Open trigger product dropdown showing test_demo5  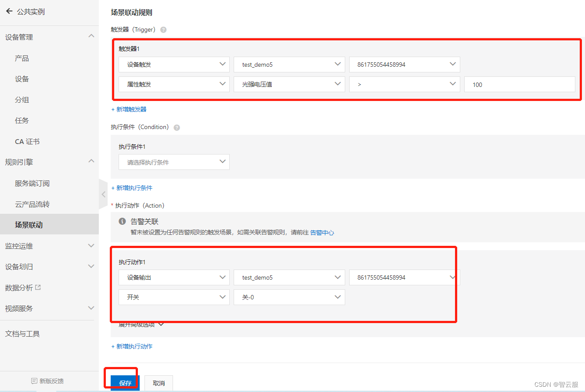(x=289, y=65)
